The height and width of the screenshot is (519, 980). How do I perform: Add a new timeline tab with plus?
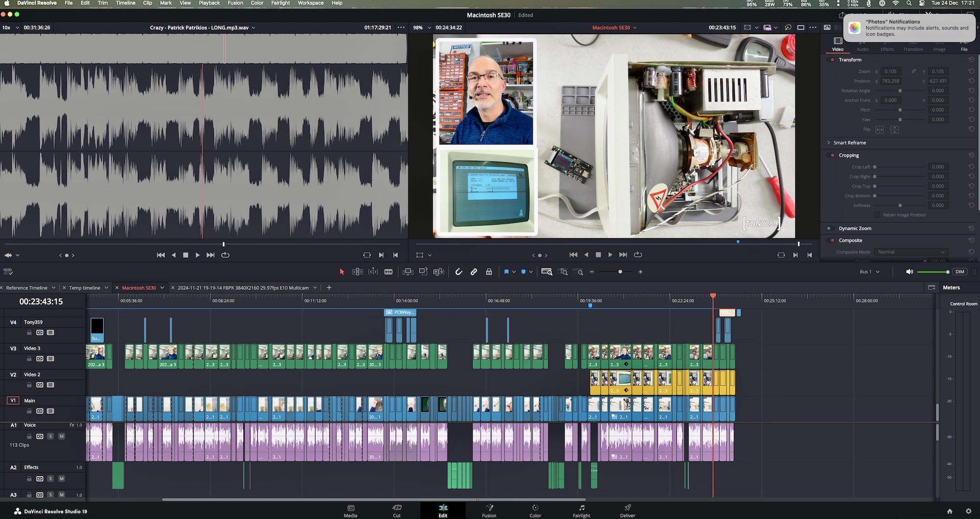pos(329,288)
